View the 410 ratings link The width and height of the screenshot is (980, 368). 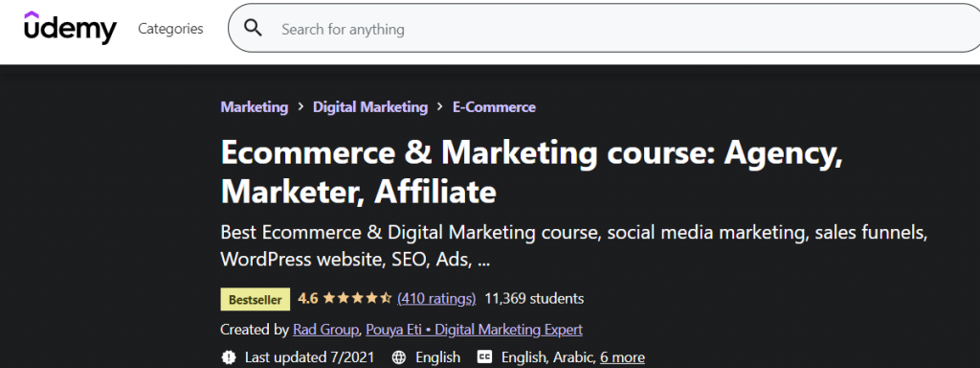pos(436,299)
